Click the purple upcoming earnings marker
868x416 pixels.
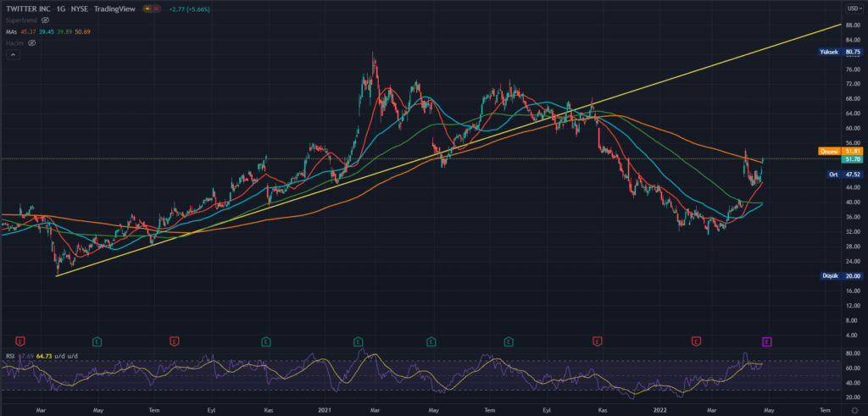(x=767, y=342)
